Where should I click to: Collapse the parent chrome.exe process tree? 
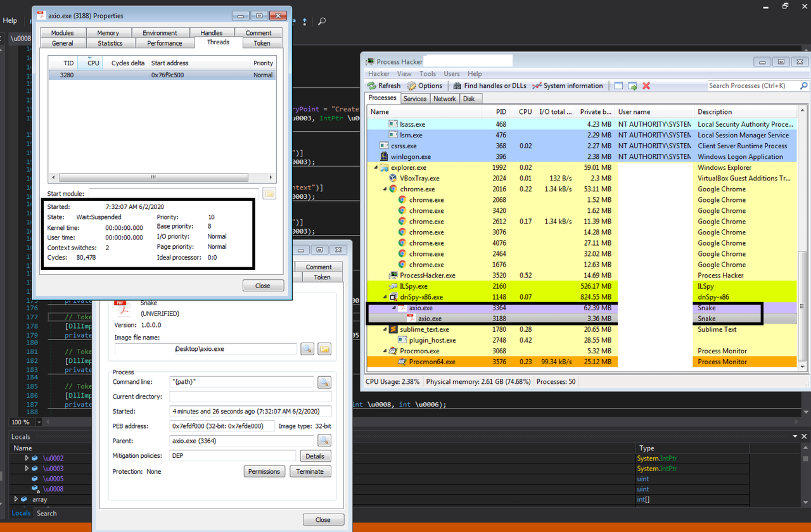click(384, 189)
